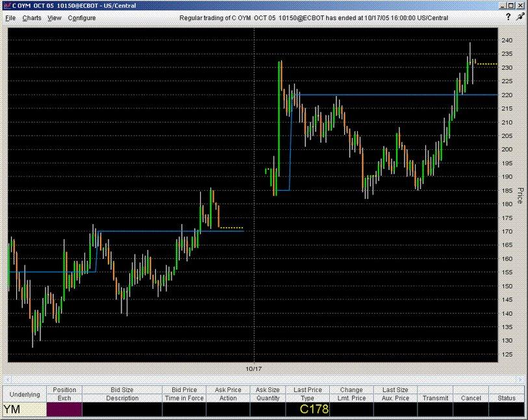The width and height of the screenshot is (528, 420).
Task: Click the wrench configure icon
Action: [520, 16]
